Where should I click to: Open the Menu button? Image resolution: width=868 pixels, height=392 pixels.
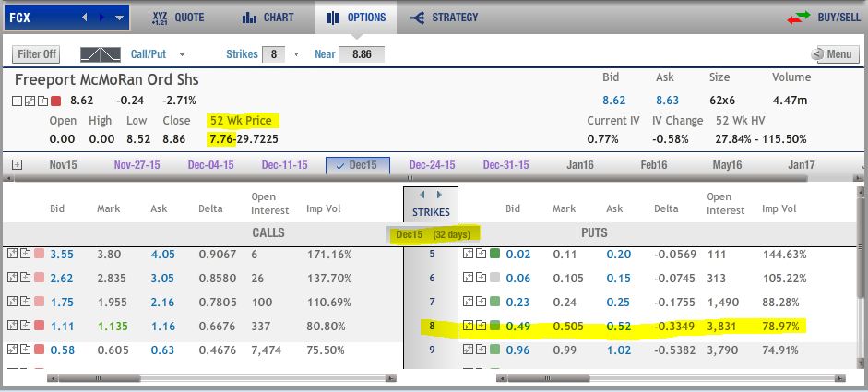click(x=835, y=54)
